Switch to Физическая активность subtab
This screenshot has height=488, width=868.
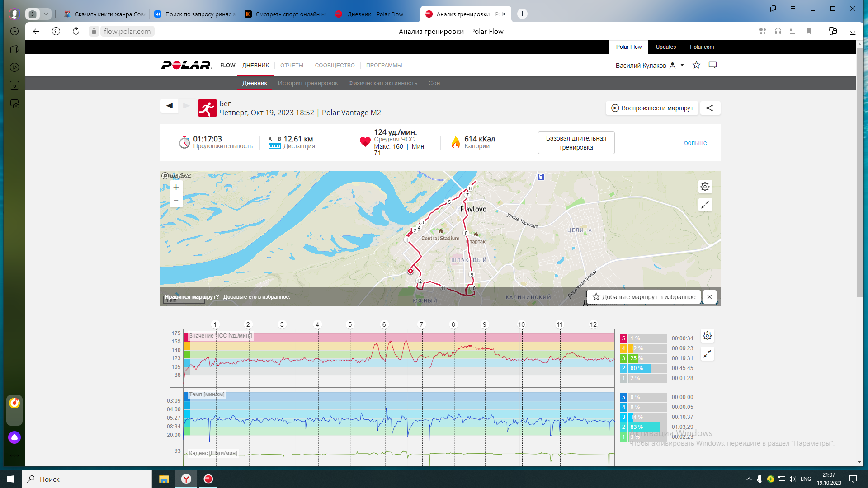pyautogui.click(x=383, y=83)
